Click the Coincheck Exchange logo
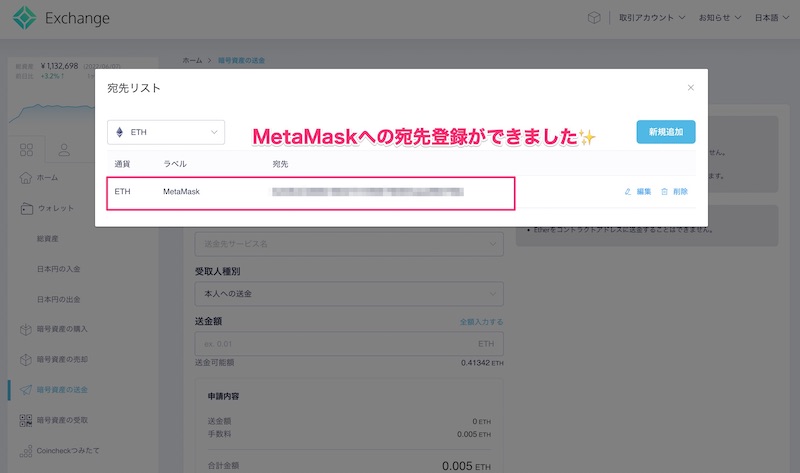Screen dimensions: 800x473 (x=61, y=18)
